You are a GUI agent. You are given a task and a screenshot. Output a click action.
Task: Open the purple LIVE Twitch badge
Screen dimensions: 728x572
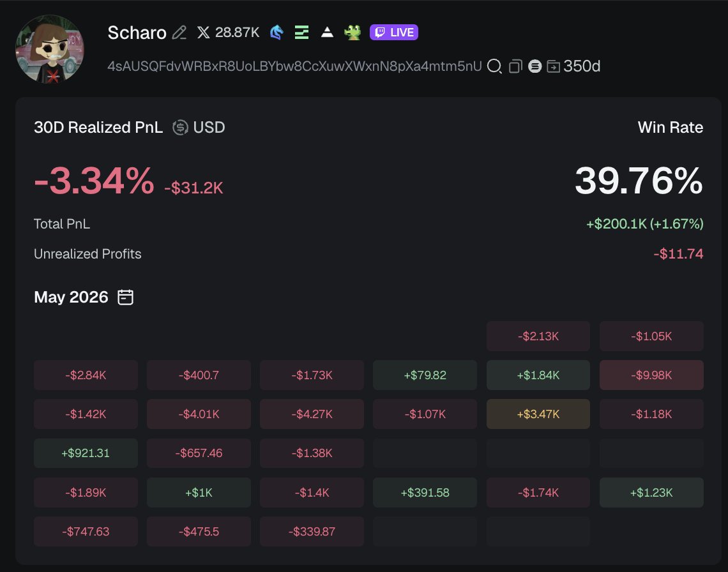click(394, 32)
